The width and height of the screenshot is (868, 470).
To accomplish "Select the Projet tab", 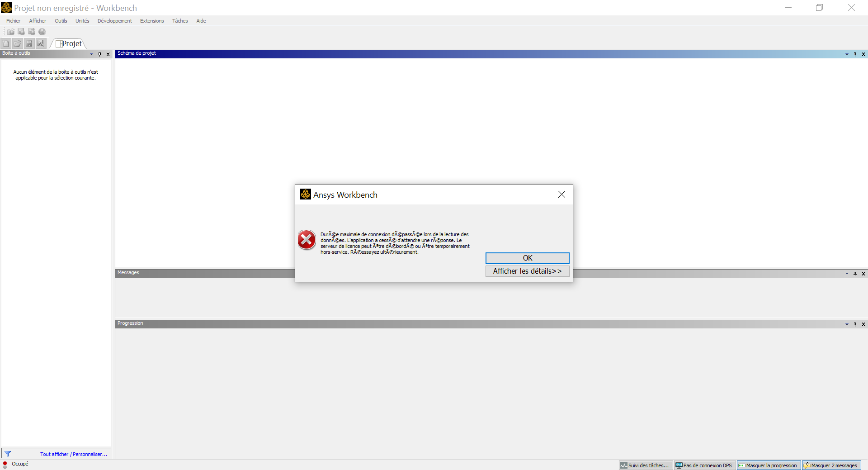I will (x=69, y=43).
